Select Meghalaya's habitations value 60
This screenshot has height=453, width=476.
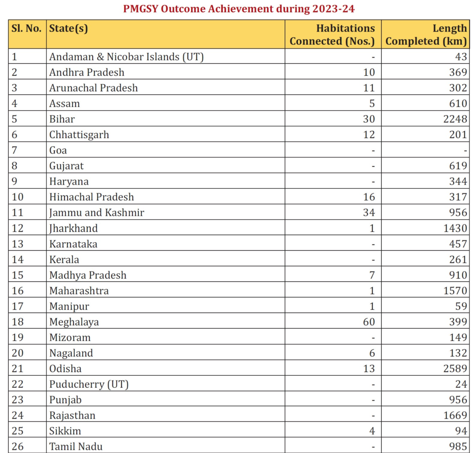click(369, 322)
